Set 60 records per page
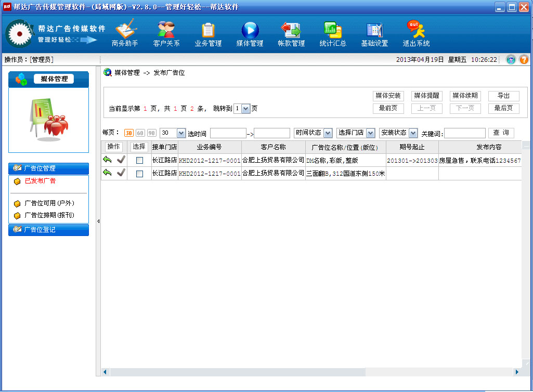The height and width of the screenshot is (392, 533). 140,133
